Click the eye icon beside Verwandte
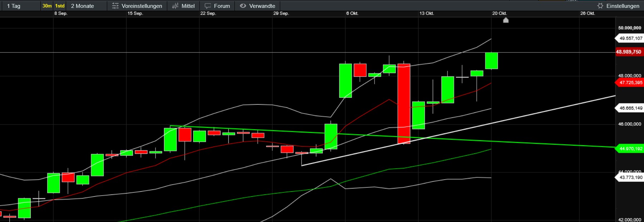This screenshot has height=222, width=644. [x=243, y=6]
